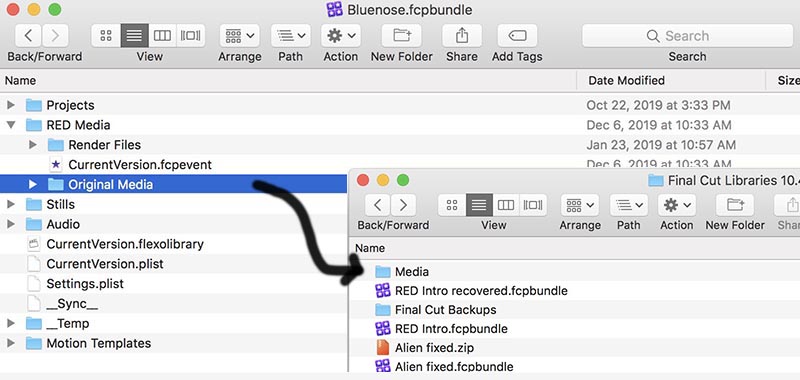Select the Final Cut Backups folder icon

(x=383, y=310)
